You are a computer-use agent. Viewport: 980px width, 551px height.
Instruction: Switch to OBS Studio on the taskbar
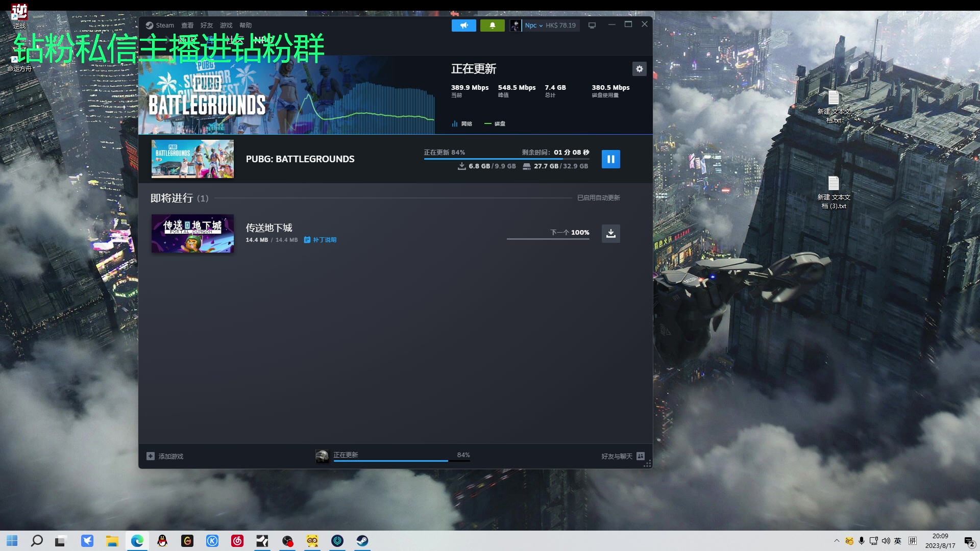coord(287,541)
